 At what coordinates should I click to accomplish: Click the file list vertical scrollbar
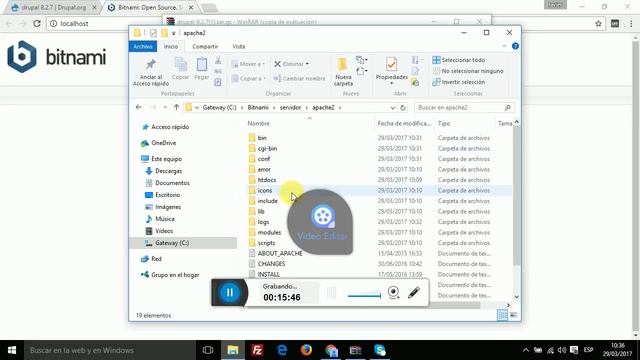coord(516,196)
